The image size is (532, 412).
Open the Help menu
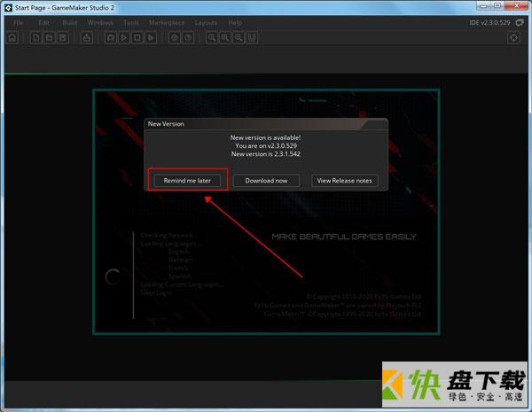pyautogui.click(x=235, y=23)
